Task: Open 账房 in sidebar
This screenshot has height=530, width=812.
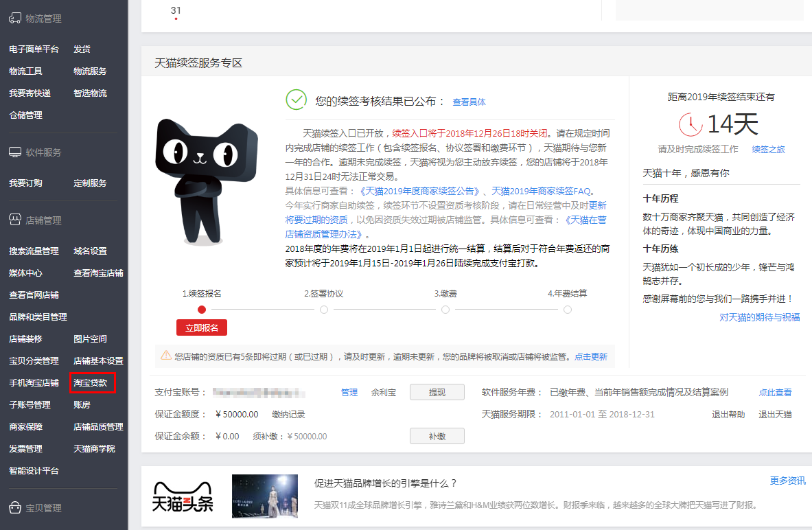Action: (82, 404)
